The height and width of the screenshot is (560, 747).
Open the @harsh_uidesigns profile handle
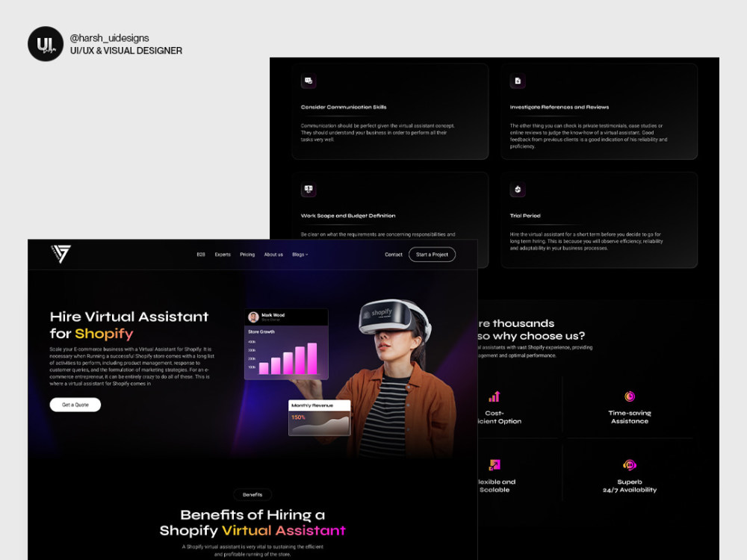tap(109, 38)
